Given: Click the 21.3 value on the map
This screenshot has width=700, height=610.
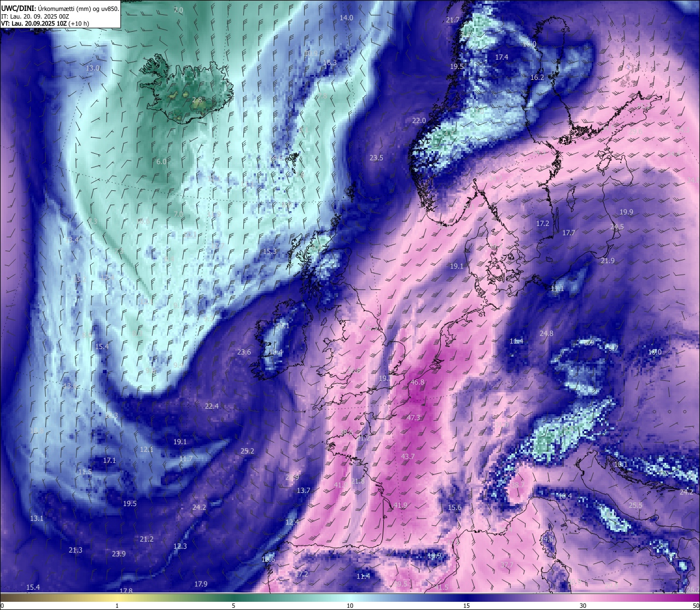Looking at the screenshot, I should [x=75, y=550].
